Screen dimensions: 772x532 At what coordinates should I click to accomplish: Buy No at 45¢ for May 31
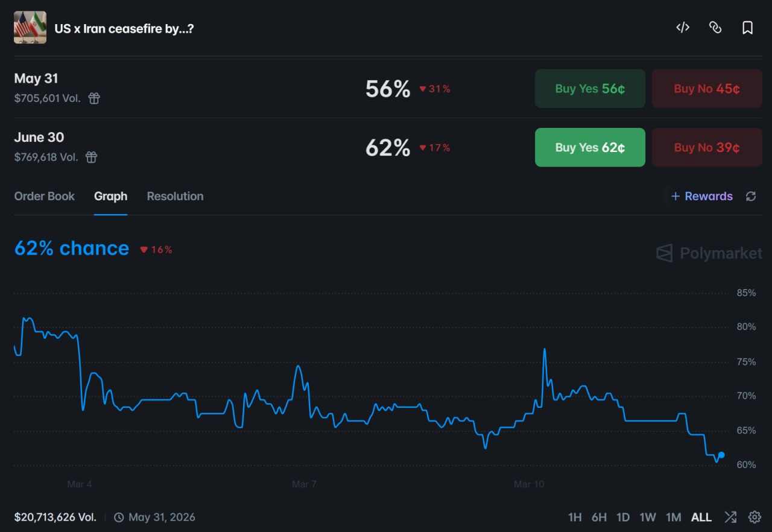coord(707,89)
